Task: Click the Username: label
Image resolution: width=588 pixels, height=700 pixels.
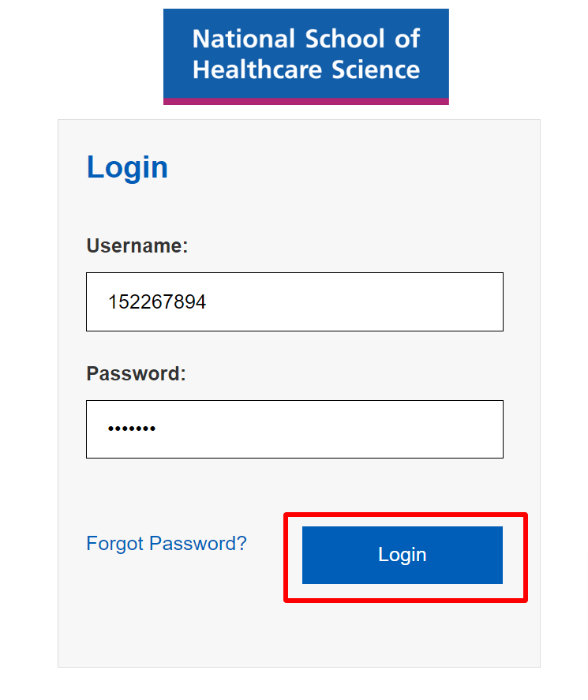Action: (137, 245)
